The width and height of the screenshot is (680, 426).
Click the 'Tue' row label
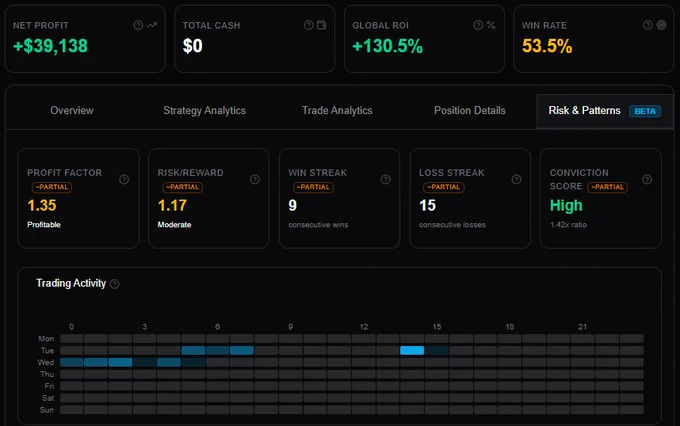47,351
